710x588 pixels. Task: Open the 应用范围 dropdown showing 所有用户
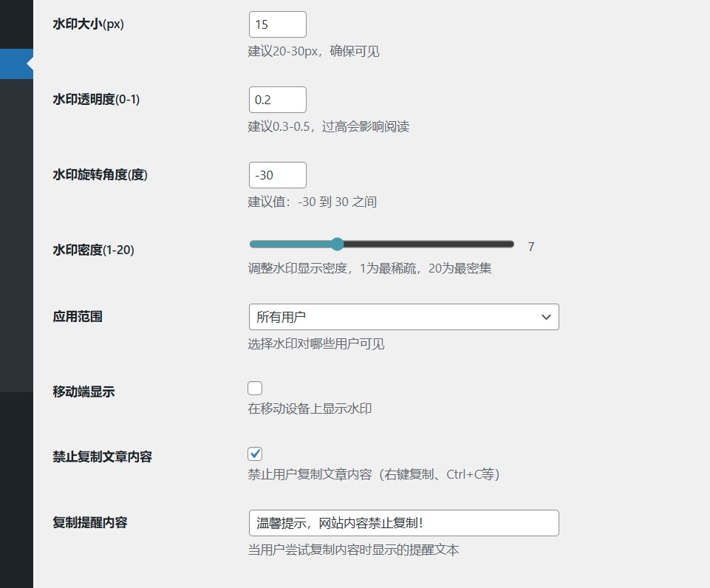403,317
